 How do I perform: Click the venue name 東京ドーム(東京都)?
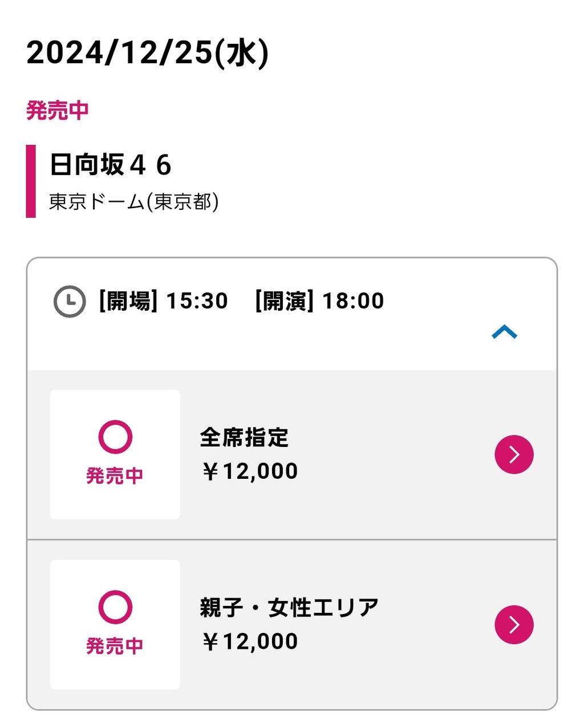point(133,202)
